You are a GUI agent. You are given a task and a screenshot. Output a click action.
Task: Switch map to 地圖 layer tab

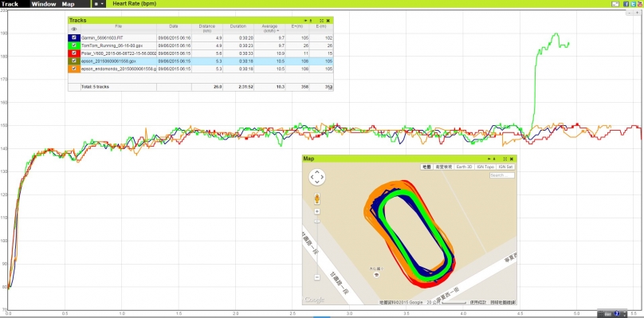coord(426,167)
